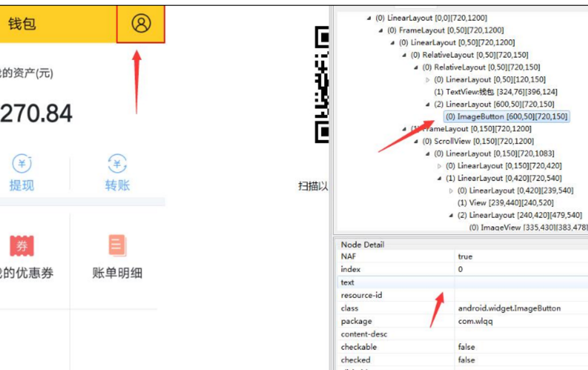Viewport: 588px width, 370px height.
Task: Click the checkable property name
Action: point(359,347)
